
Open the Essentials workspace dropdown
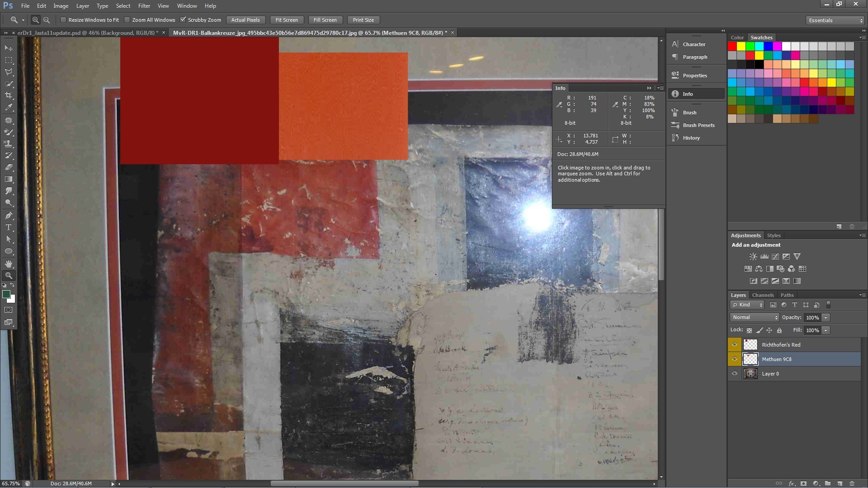click(835, 20)
